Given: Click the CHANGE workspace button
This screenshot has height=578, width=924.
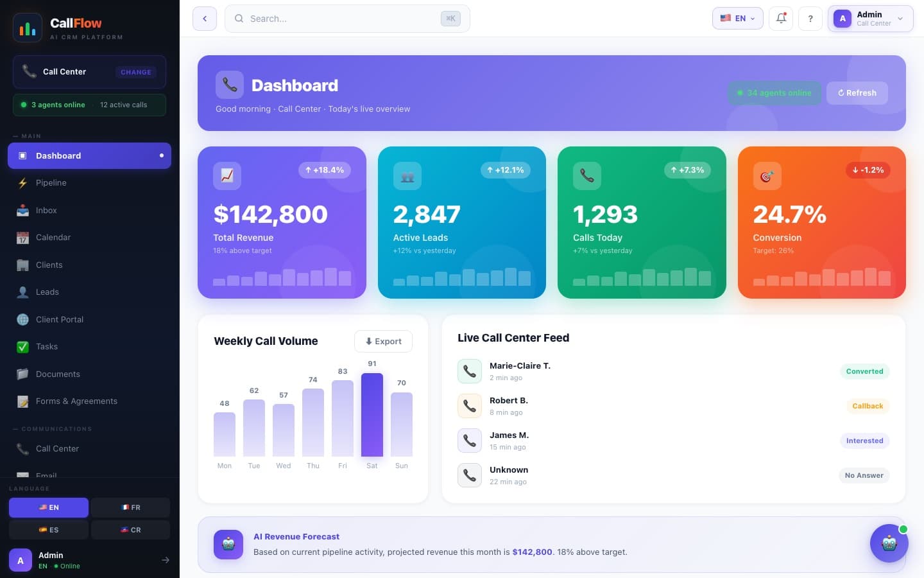Looking at the screenshot, I should tap(136, 72).
